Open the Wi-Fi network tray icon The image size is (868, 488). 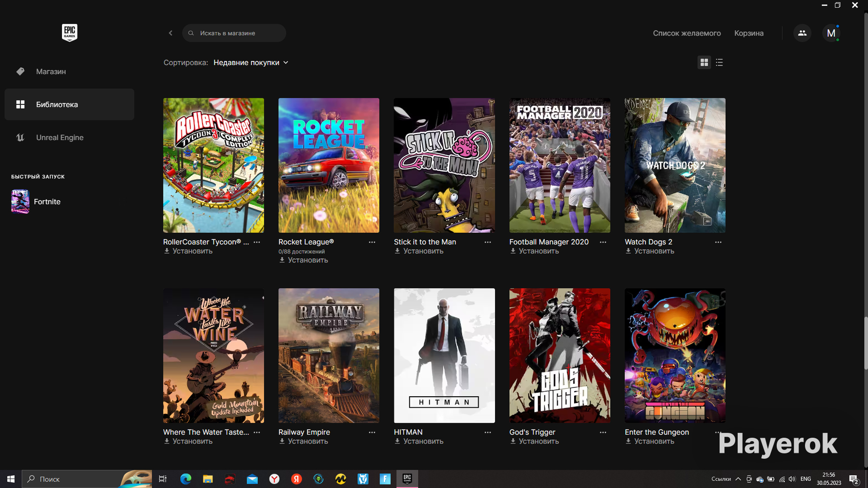coord(782,479)
